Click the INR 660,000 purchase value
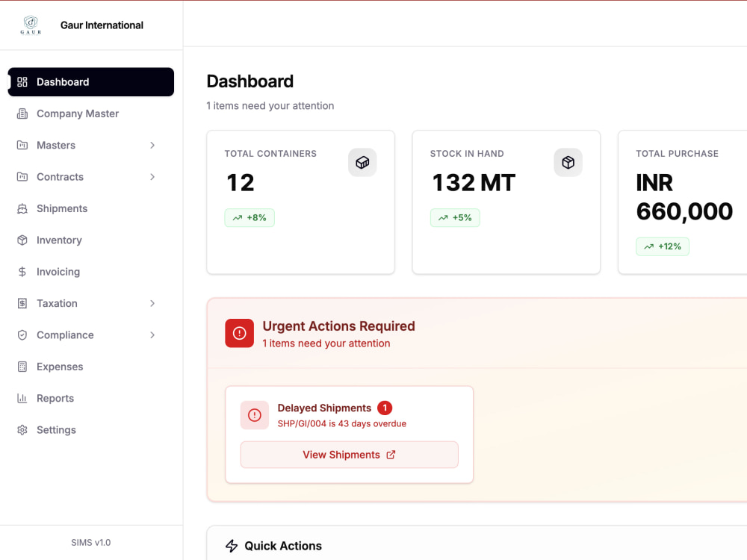 684,197
